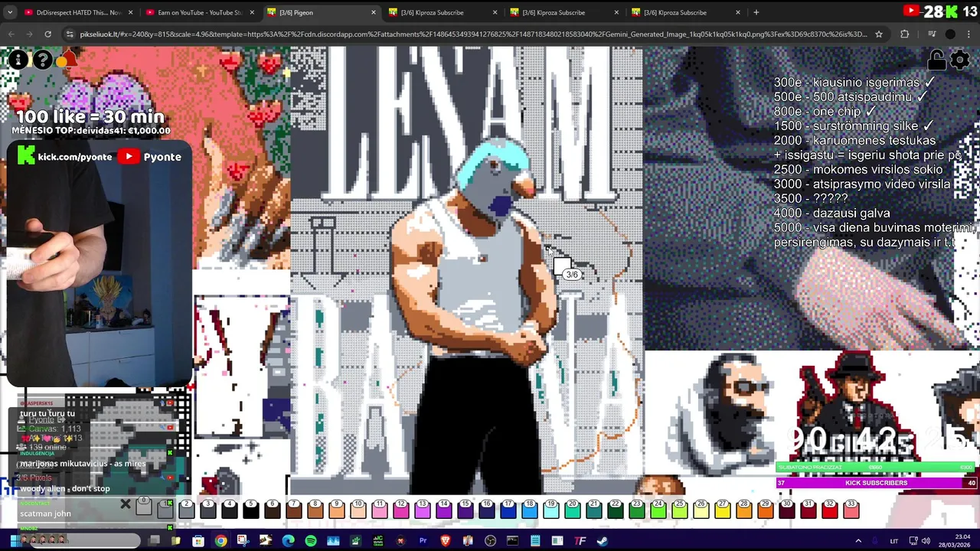
Task: Open the volume control in tray
Action: point(926,541)
